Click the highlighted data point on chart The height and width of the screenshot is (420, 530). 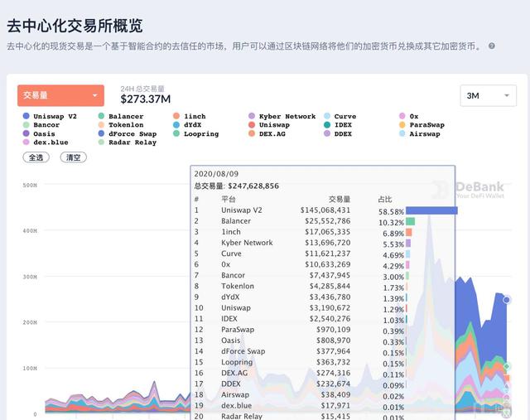(x=507, y=300)
